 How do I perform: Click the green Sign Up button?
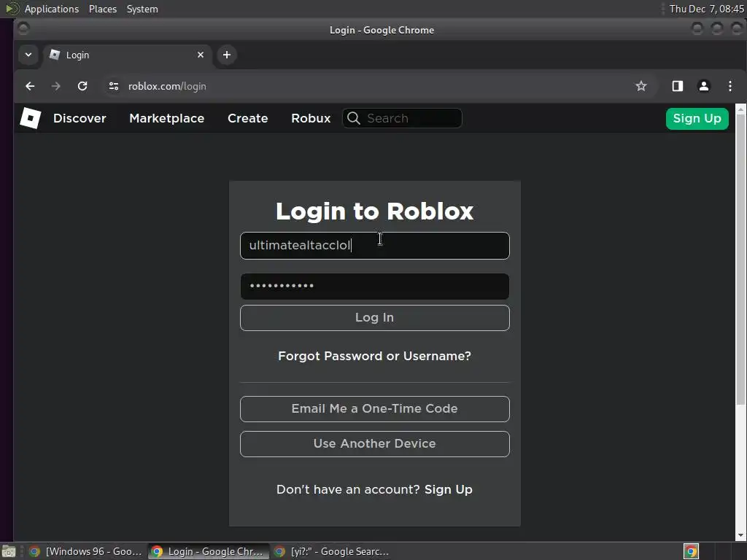click(x=697, y=119)
